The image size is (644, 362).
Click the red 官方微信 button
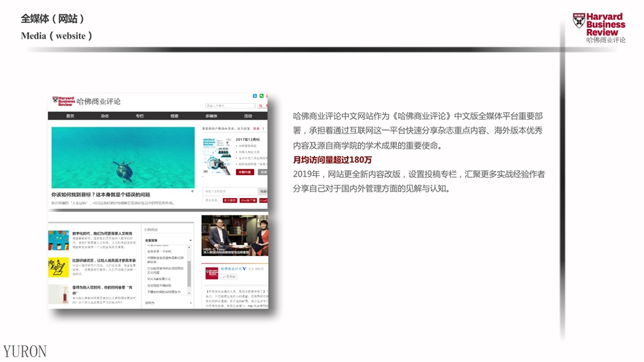pos(230,200)
